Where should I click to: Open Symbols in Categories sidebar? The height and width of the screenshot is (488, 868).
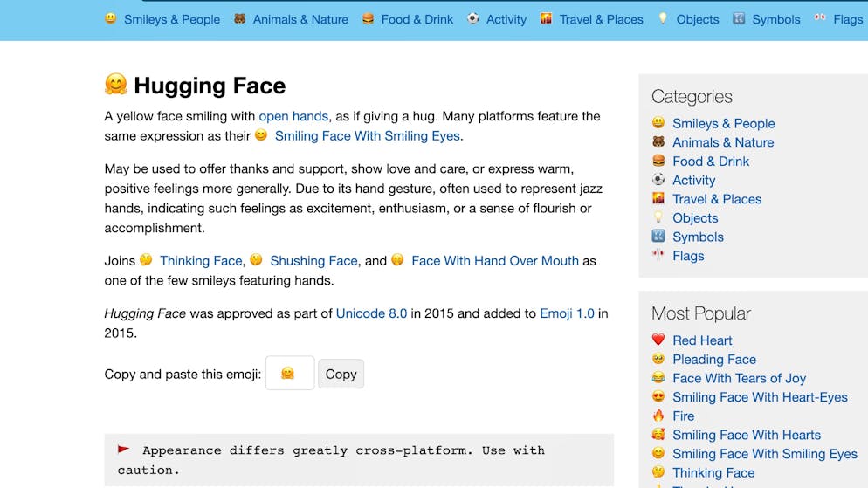[698, 237]
